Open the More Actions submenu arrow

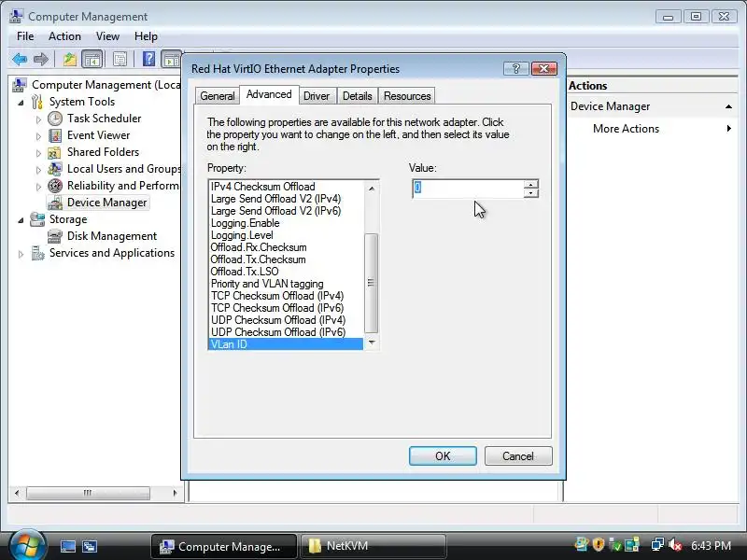pos(729,129)
